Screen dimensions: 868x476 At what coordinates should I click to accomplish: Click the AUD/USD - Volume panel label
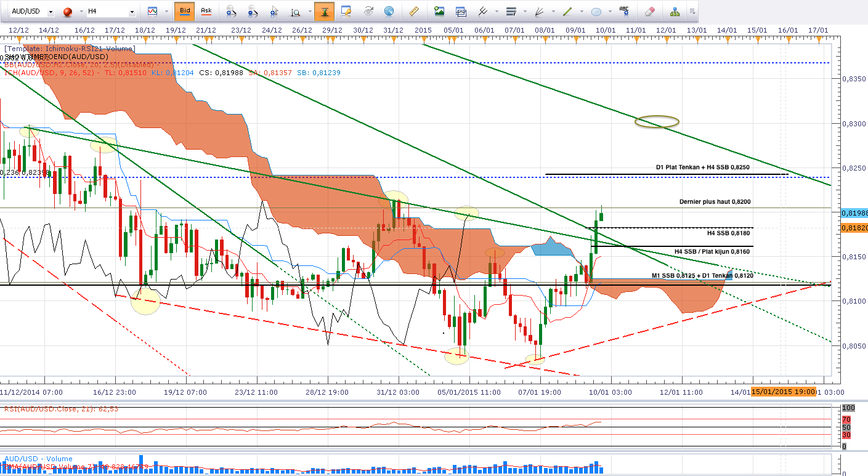click(38, 459)
